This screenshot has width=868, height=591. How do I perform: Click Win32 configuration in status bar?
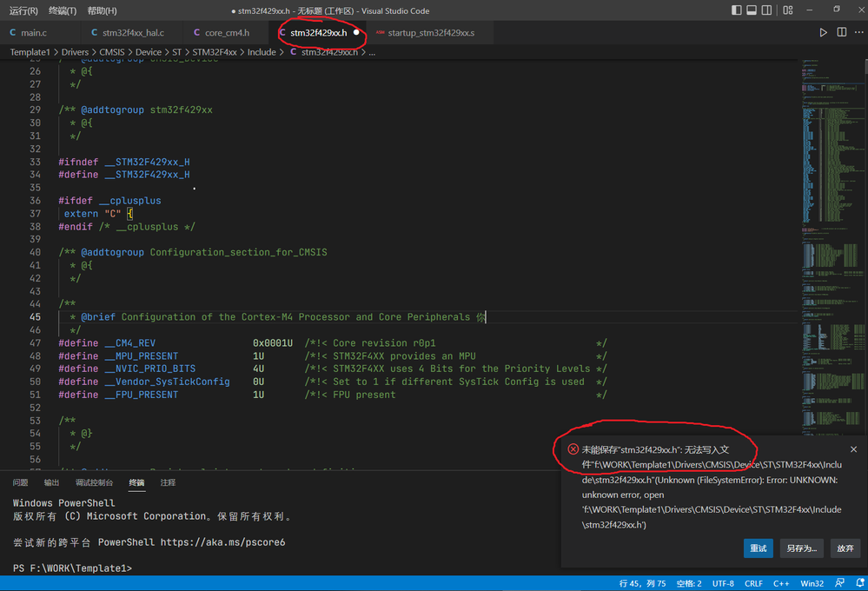click(812, 583)
